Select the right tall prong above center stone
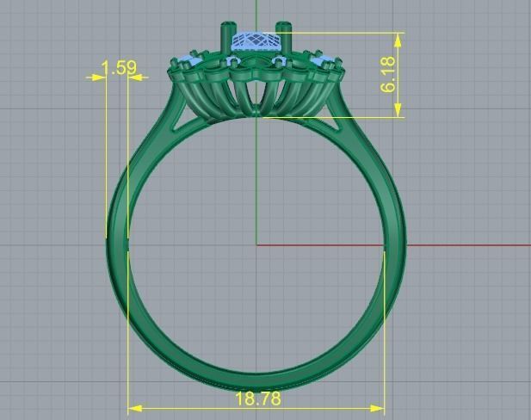531x420 pixels. click(284, 37)
